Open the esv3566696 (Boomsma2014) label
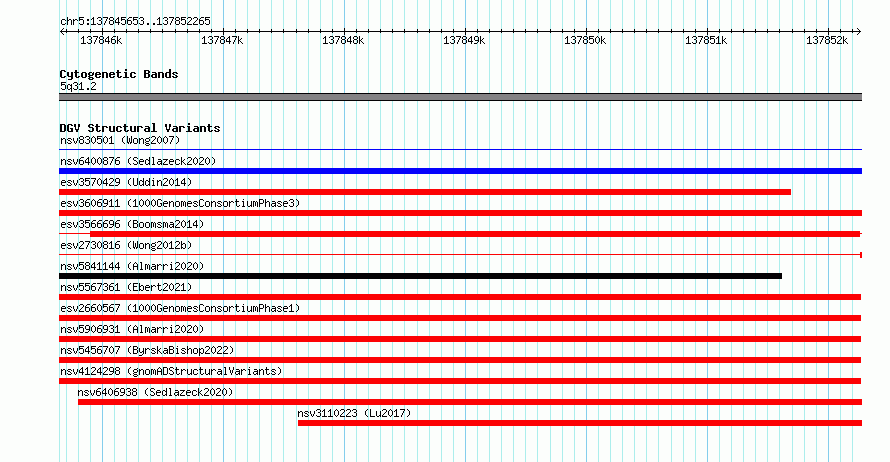 (x=132, y=224)
